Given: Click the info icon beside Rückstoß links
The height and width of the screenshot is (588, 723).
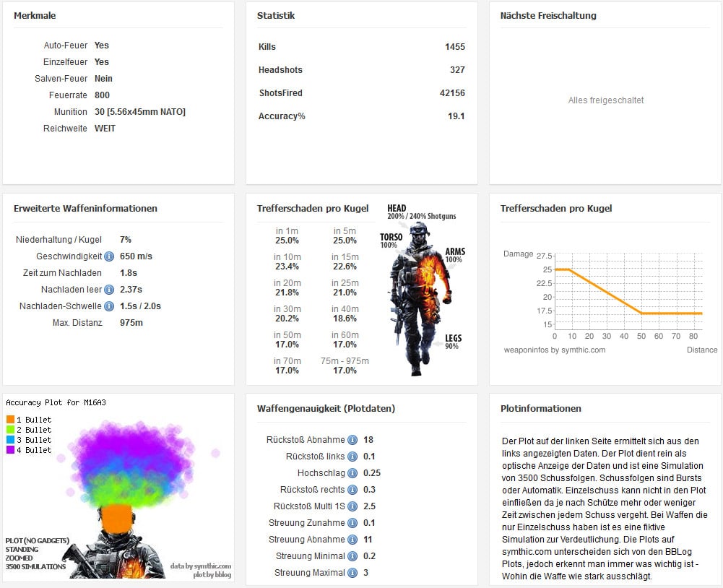Looking at the screenshot, I should pos(352,457).
